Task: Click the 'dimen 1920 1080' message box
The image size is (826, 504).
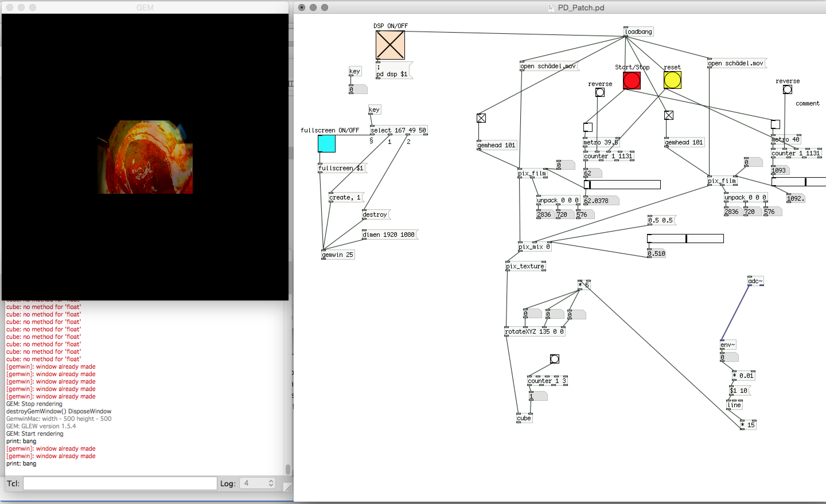Action: pyautogui.click(x=389, y=235)
